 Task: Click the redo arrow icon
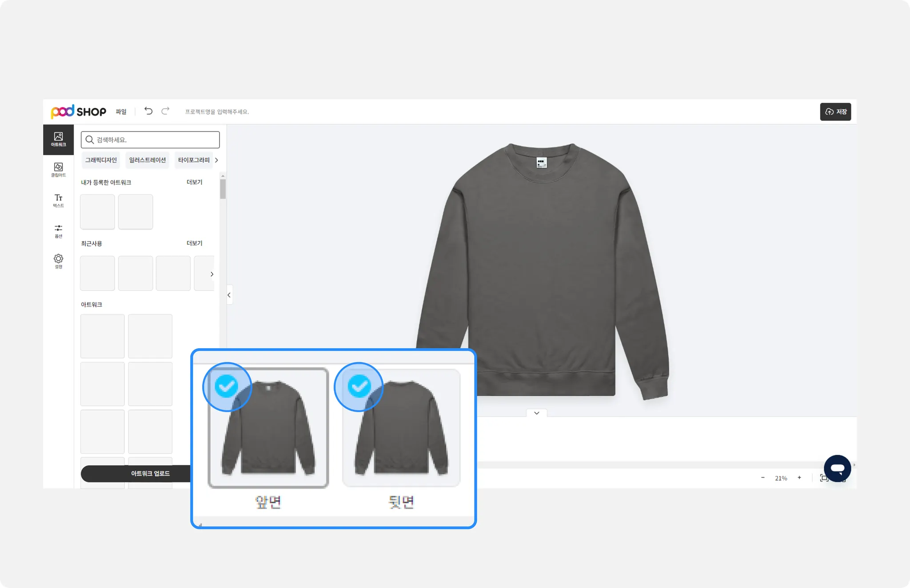(165, 111)
